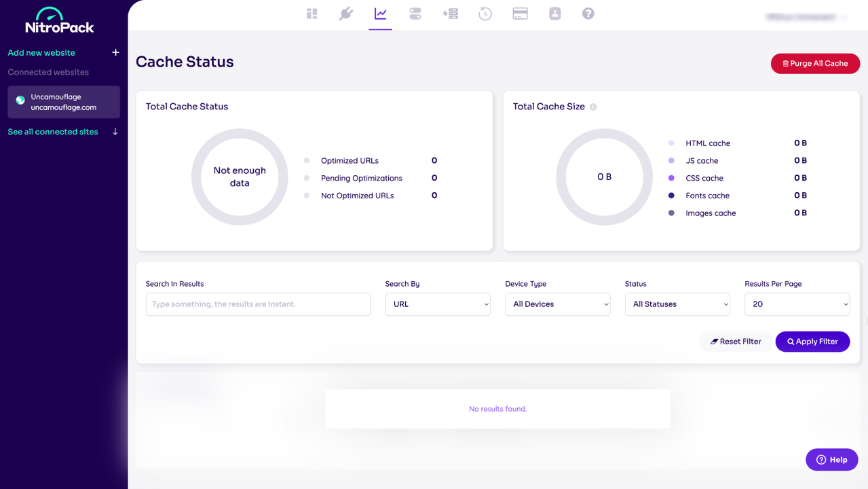Switch to the Dashboard tab

pos(312,13)
